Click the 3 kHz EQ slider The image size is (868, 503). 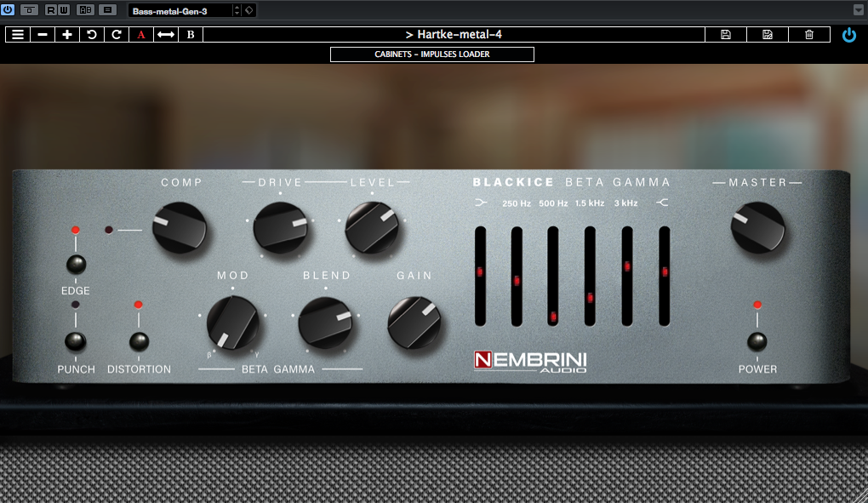[x=627, y=276]
